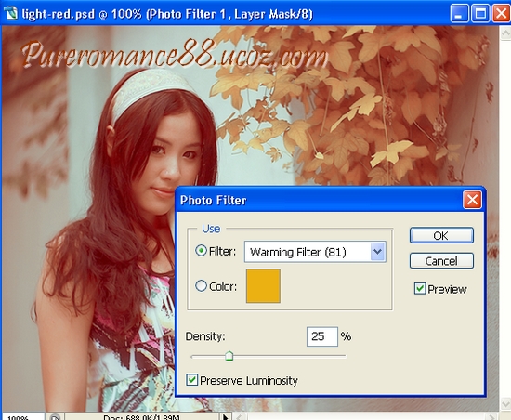This screenshot has height=420, width=511.
Task: Select the Color radio button
Action: pyautogui.click(x=201, y=286)
